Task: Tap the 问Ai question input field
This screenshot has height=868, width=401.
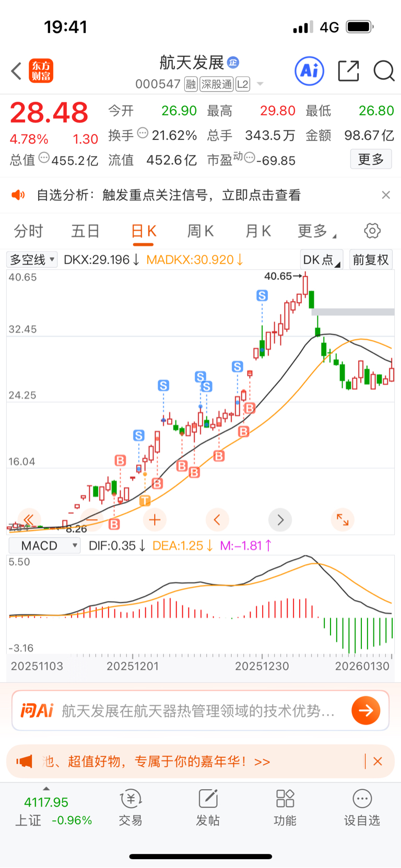Action: coord(200,710)
